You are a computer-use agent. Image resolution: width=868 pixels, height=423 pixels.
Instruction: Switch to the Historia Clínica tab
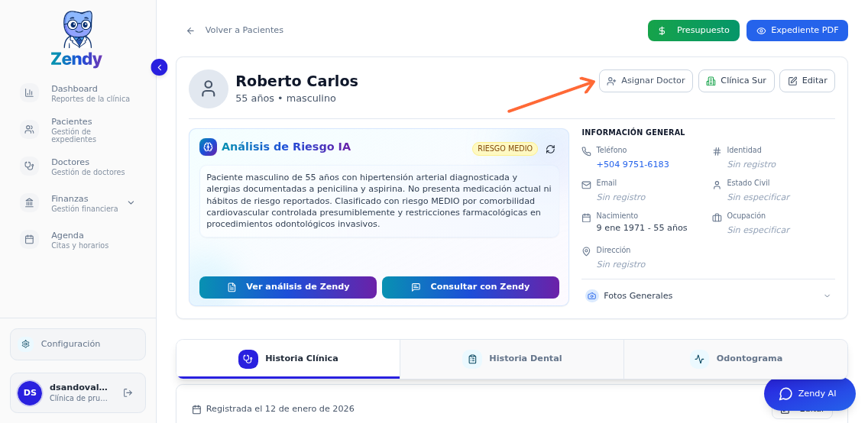[288, 358]
